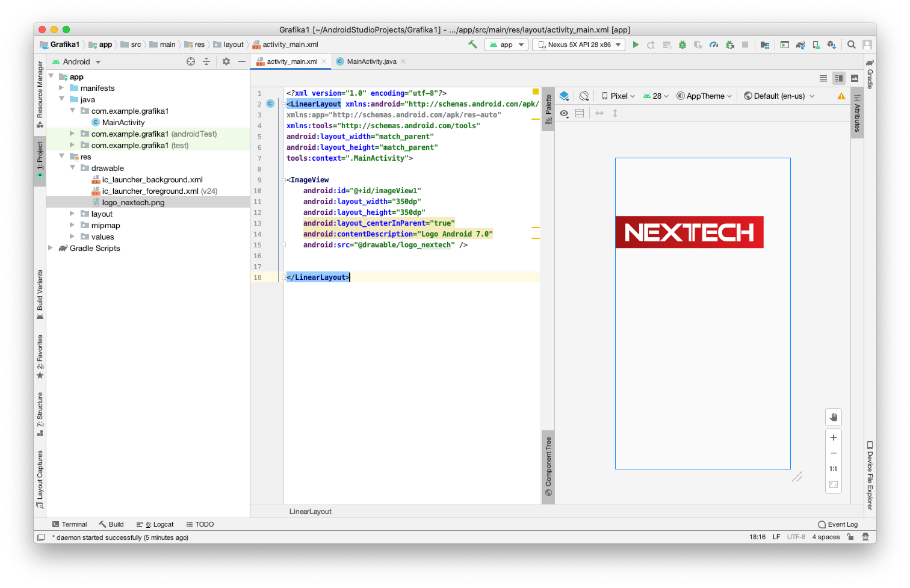Viewport: 910px width, 588px height.
Task: Select logo_nextech.png in the project tree
Action: coord(133,203)
